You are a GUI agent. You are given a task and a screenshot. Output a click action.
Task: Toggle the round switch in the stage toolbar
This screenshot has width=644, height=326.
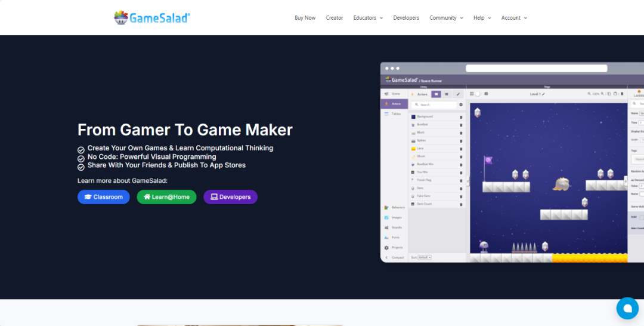(478, 94)
